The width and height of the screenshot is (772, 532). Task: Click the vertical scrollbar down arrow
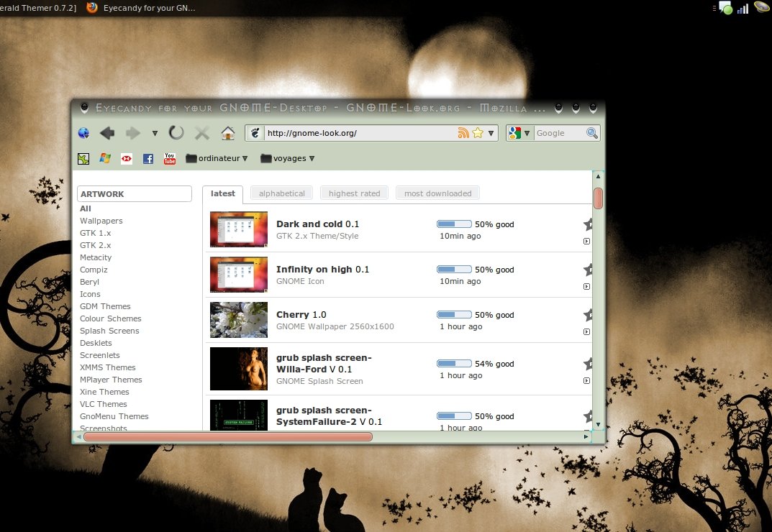click(598, 424)
